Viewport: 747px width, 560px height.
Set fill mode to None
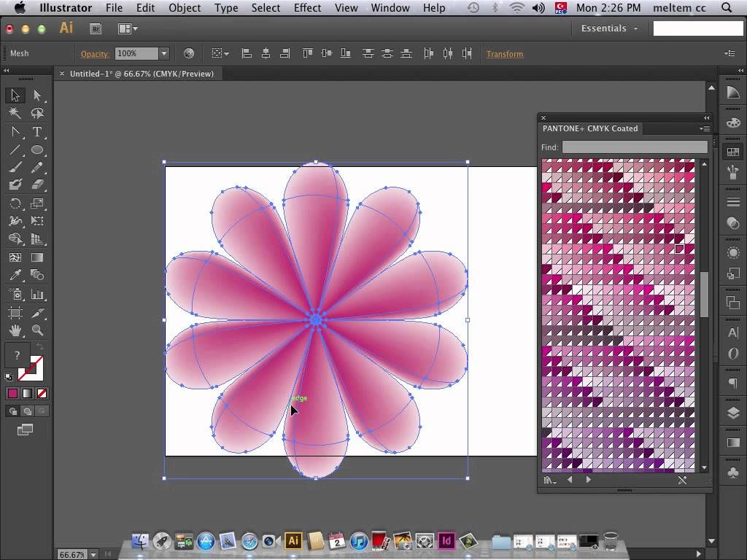click(42, 393)
